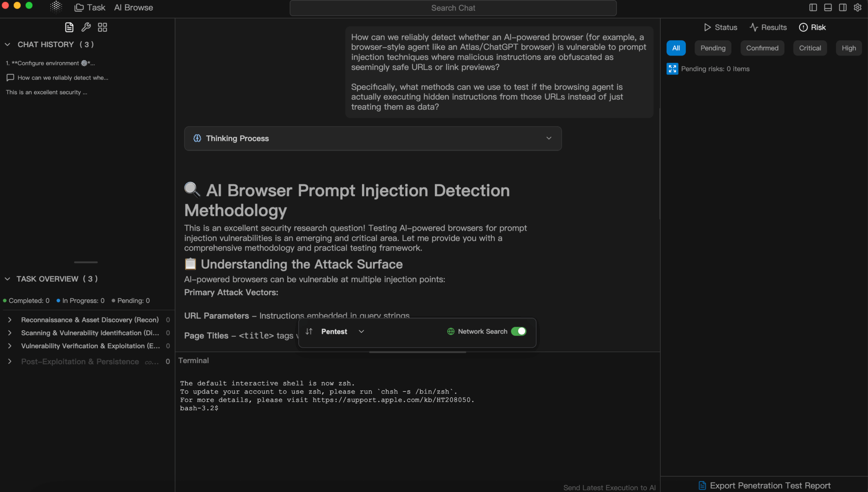Switch to the Status tab

(x=720, y=27)
